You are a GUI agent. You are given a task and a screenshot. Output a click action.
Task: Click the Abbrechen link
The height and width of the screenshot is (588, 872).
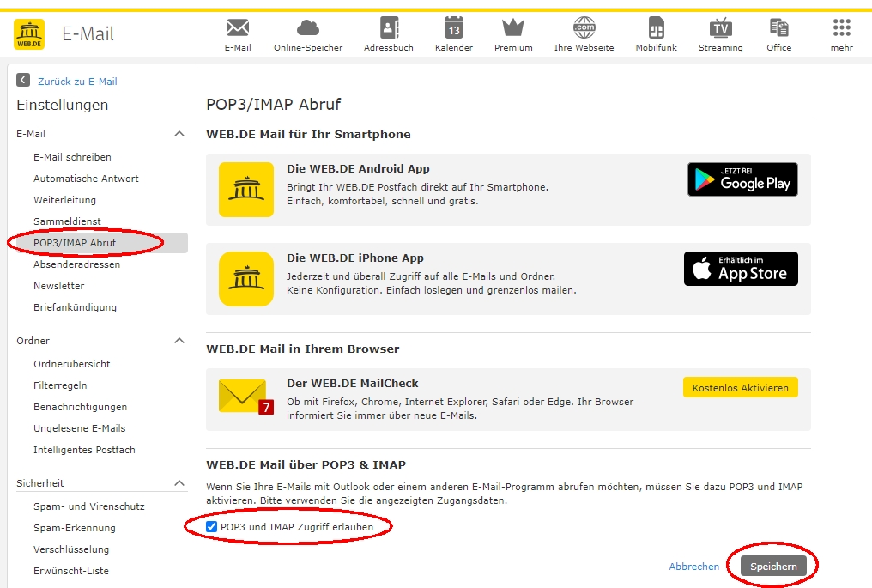693,566
